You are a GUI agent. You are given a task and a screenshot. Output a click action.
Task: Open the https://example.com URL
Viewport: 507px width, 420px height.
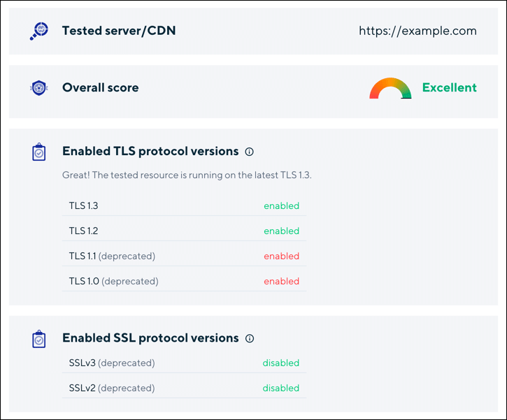tap(417, 31)
